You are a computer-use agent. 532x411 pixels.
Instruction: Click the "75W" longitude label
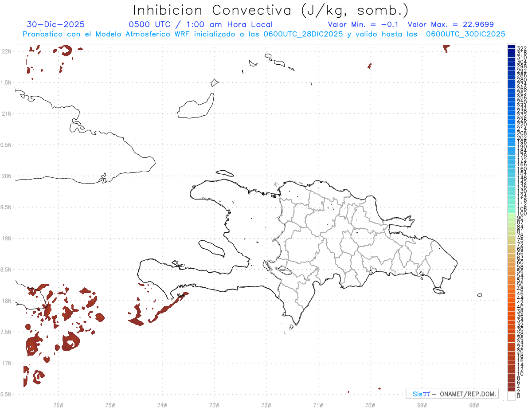click(x=110, y=405)
